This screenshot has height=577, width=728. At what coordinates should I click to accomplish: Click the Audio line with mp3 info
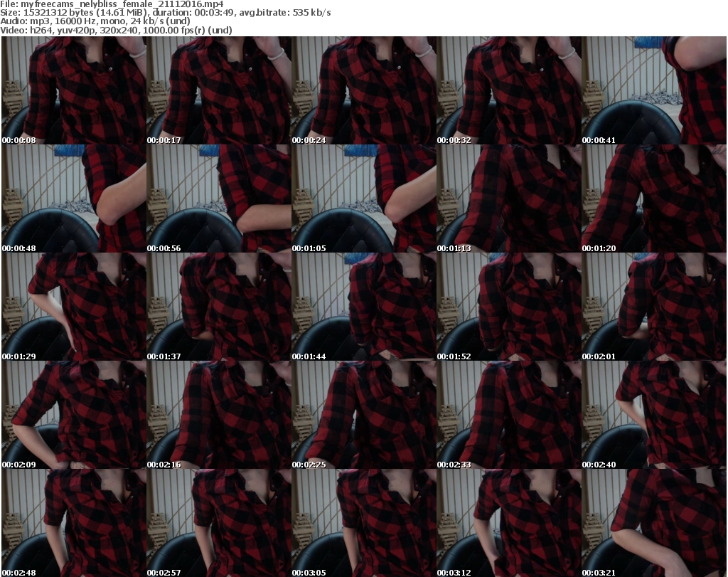(95, 21)
